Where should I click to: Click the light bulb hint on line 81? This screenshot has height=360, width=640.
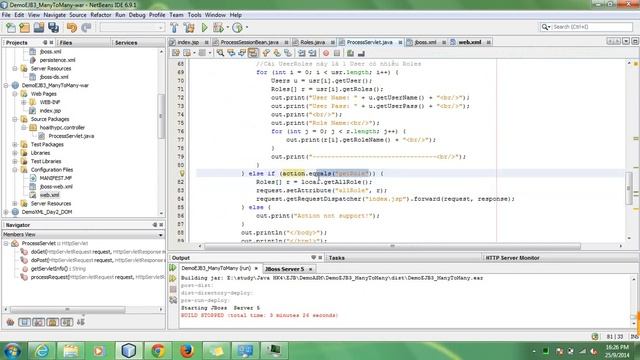tap(182, 173)
